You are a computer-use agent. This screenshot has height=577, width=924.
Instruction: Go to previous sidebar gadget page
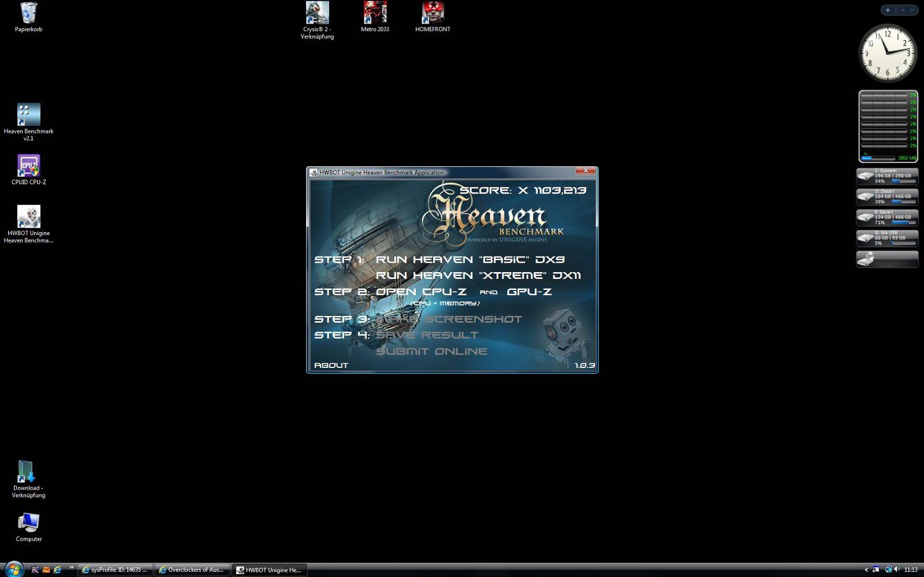(x=903, y=10)
